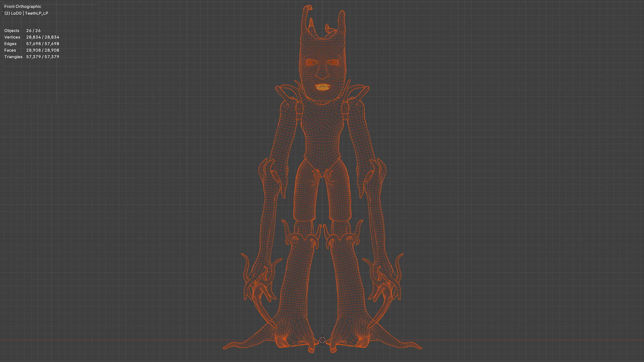The height and width of the screenshot is (362, 644).
Task: Click the 3D cursor at world origin
Action: (322, 340)
